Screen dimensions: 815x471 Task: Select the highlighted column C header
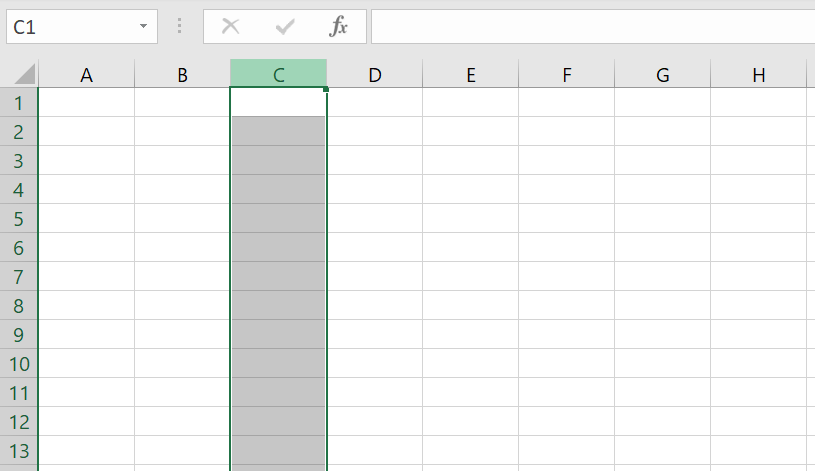[278, 74]
